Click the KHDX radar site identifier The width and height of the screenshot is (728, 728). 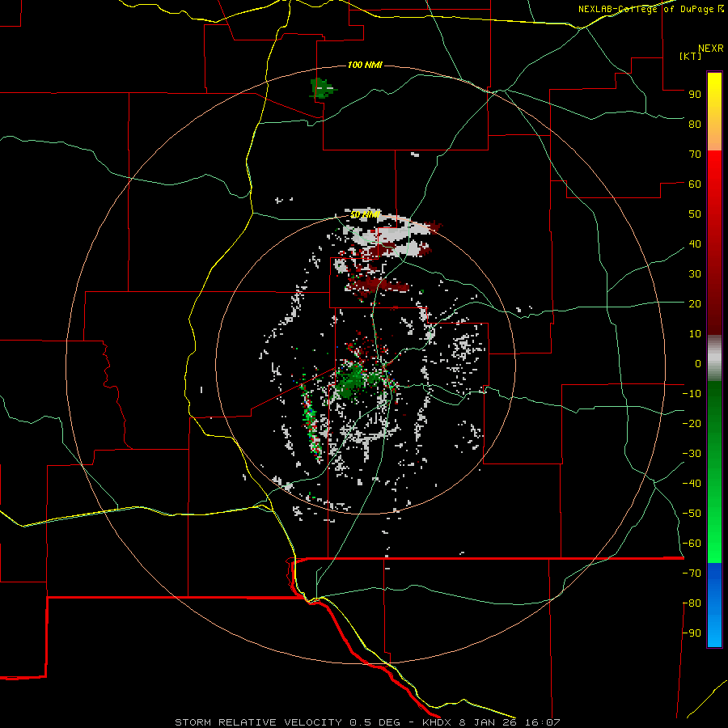438,722
